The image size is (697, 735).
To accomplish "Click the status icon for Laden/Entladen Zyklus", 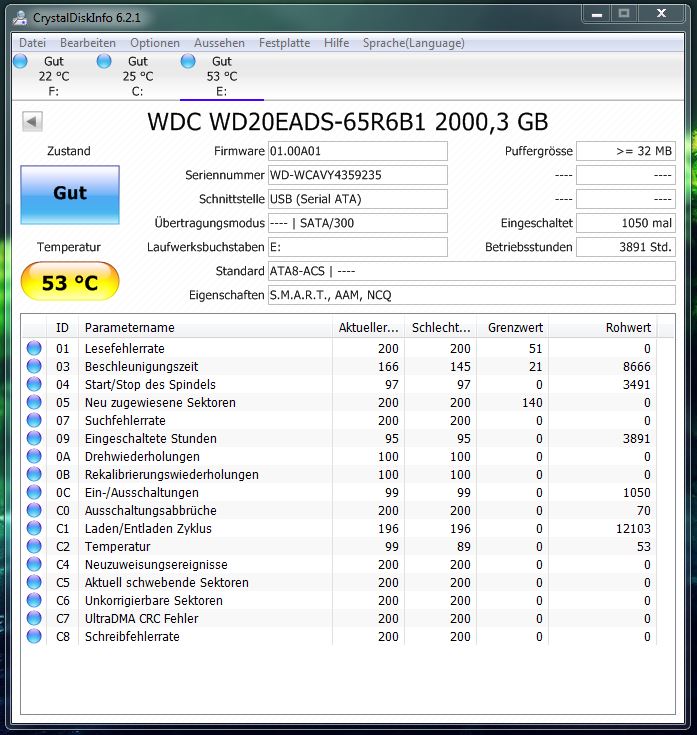I will (34, 528).
